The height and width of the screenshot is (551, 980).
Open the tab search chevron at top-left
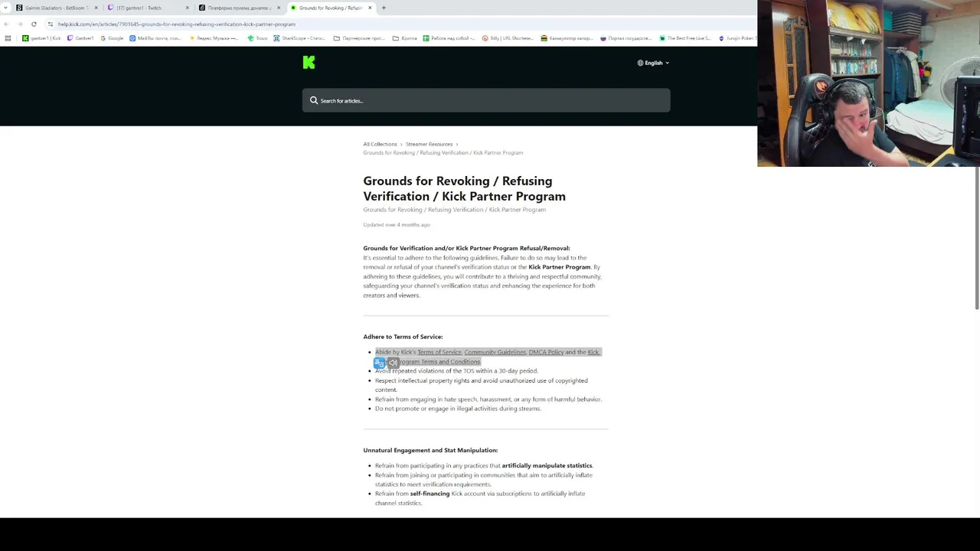pyautogui.click(x=6, y=8)
